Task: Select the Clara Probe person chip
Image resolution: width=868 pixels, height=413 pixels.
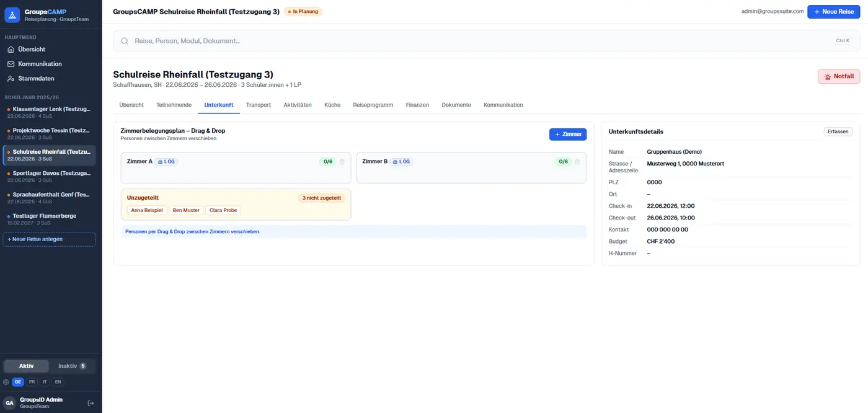Action: pyautogui.click(x=223, y=210)
